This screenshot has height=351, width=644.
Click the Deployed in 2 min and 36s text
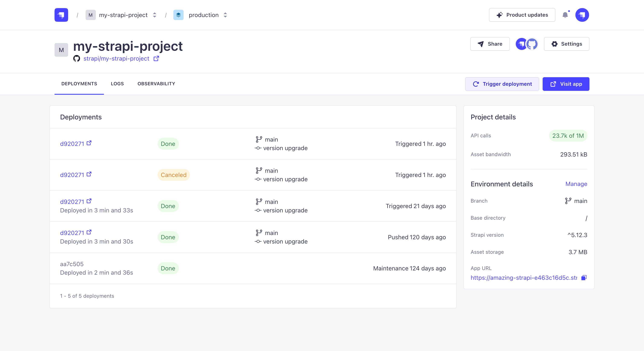tap(96, 273)
